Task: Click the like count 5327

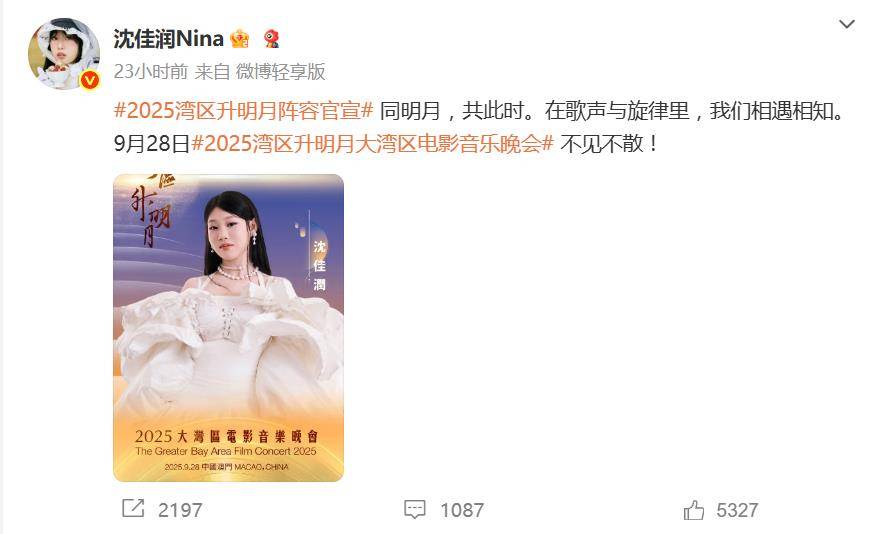Action: click(x=737, y=510)
